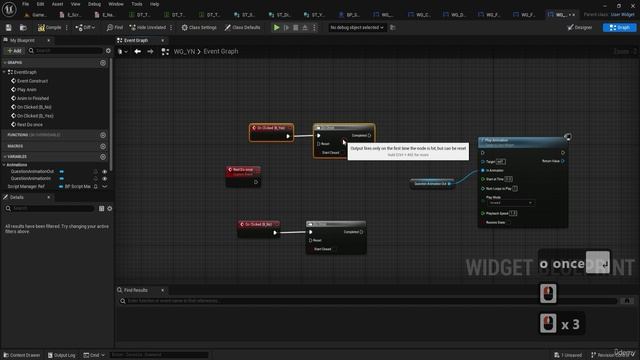Add new variable with plus icon
The width and height of the screenshot is (640, 360).
pos(103,157)
